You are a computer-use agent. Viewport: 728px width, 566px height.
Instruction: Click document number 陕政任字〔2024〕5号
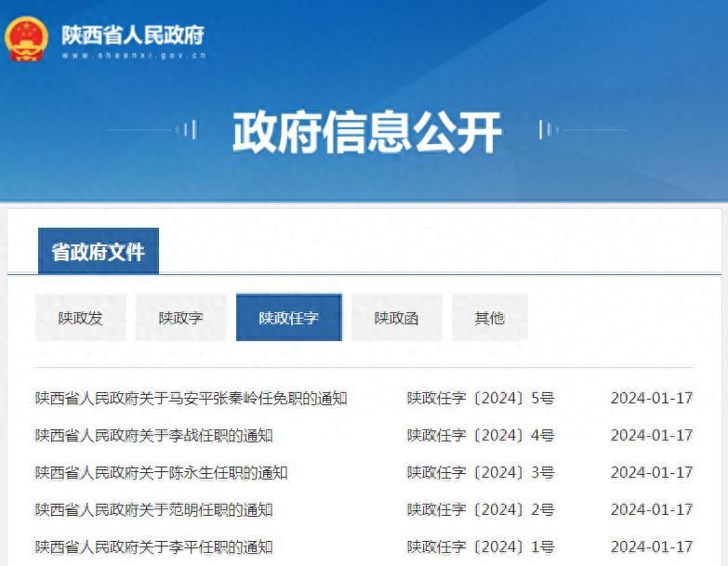480,399
